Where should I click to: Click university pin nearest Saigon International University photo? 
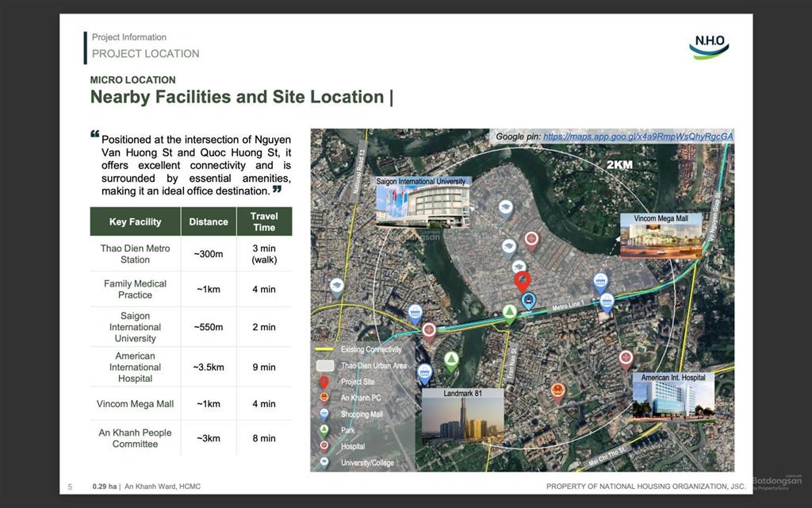click(x=505, y=210)
